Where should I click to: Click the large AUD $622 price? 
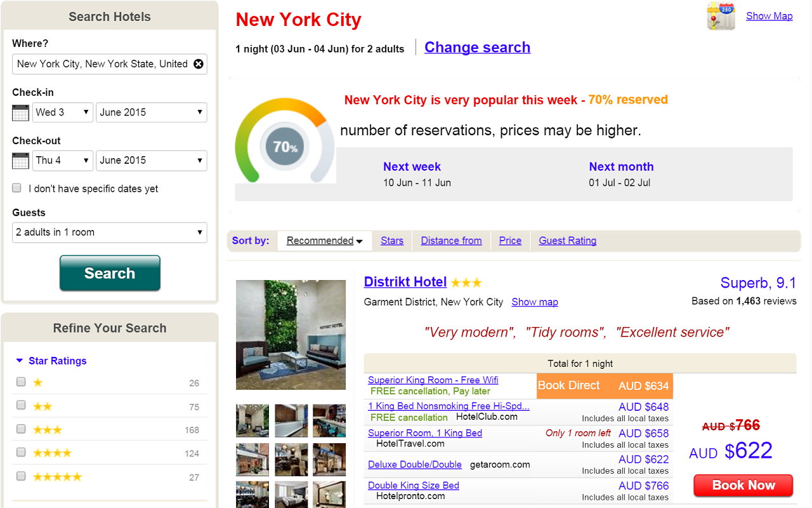pyautogui.click(x=731, y=451)
